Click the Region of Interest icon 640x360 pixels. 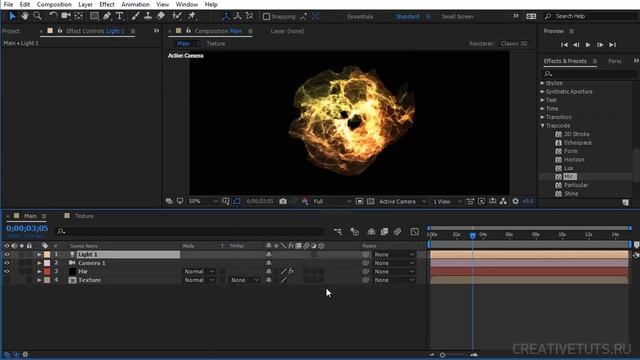pos(359,201)
